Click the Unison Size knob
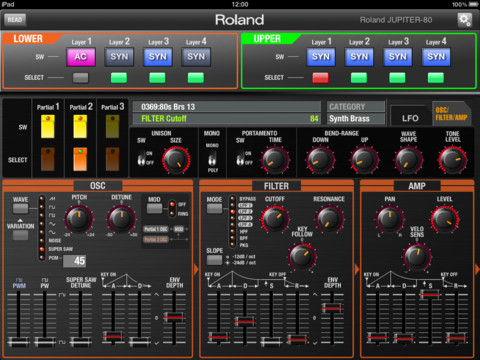 coord(176,160)
